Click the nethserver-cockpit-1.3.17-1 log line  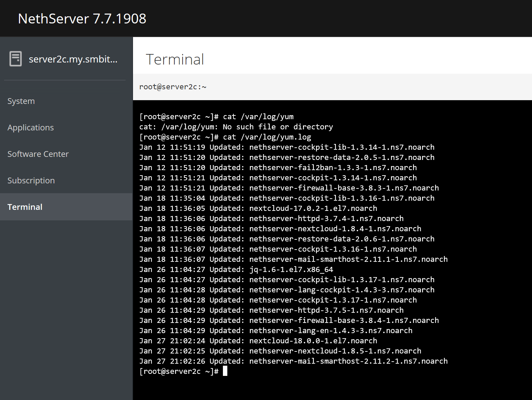pos(278,300)
